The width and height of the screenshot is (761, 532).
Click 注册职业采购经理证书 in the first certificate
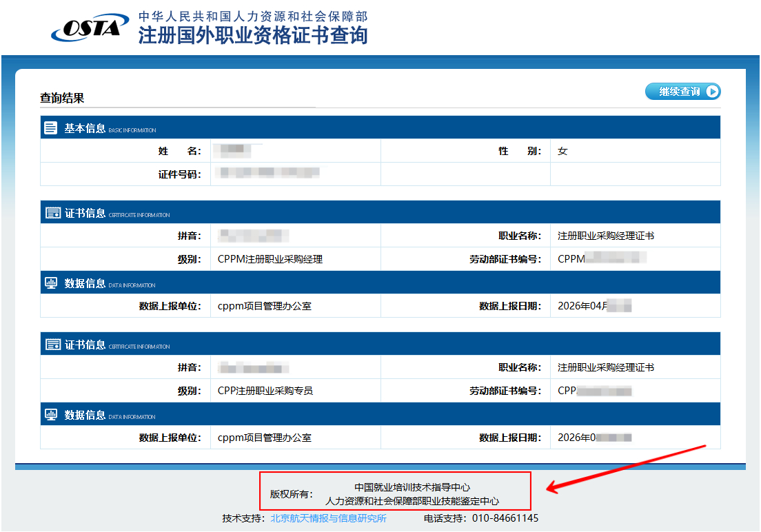pyautogui.click(x=606, y=236)
